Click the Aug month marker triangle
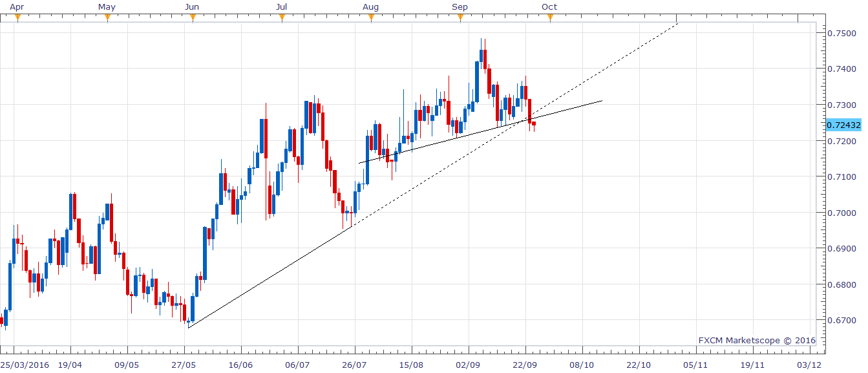Viewport: 868px width, 373px height. (371, 18)
